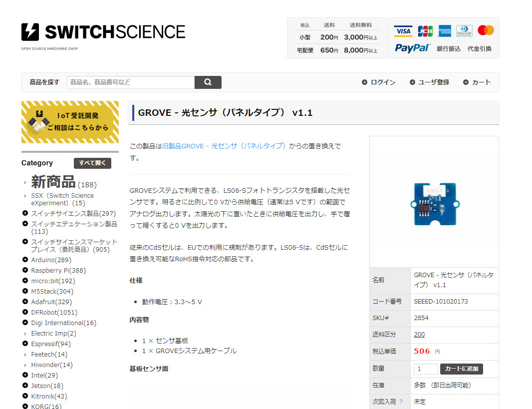Open the IoT受託開発 consultation banner

coord(70,122)
